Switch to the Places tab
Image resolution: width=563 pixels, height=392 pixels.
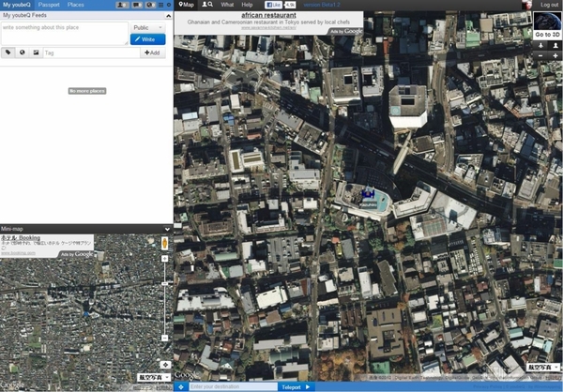pyautogui.click(x=76, y=5)
